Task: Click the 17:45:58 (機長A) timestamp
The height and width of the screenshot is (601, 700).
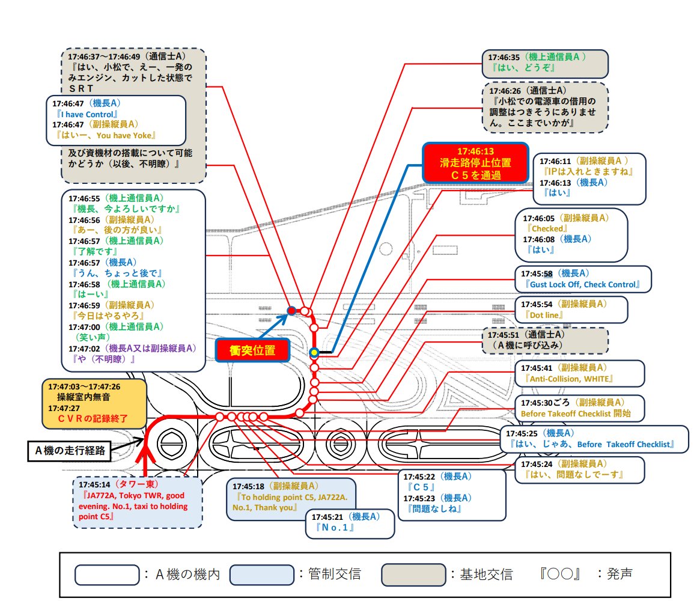Action: [x=555, y=273]
